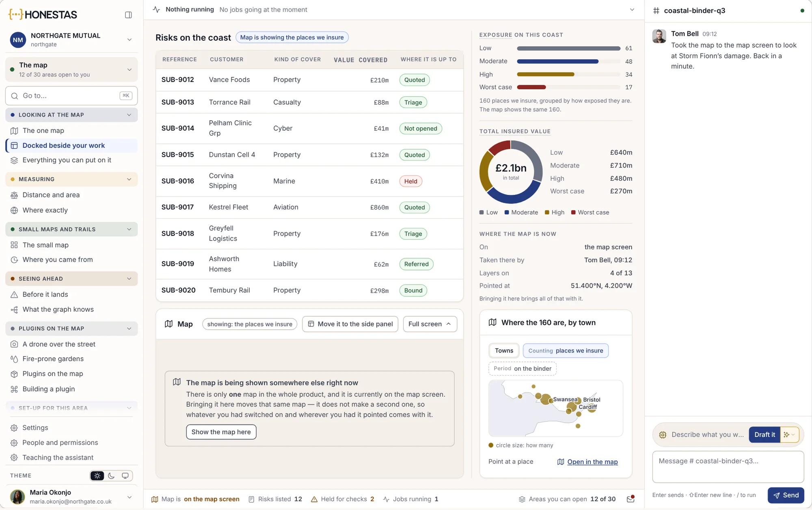
Task: Click the envelope notification icon in status bar
Action: coord(631,499)
